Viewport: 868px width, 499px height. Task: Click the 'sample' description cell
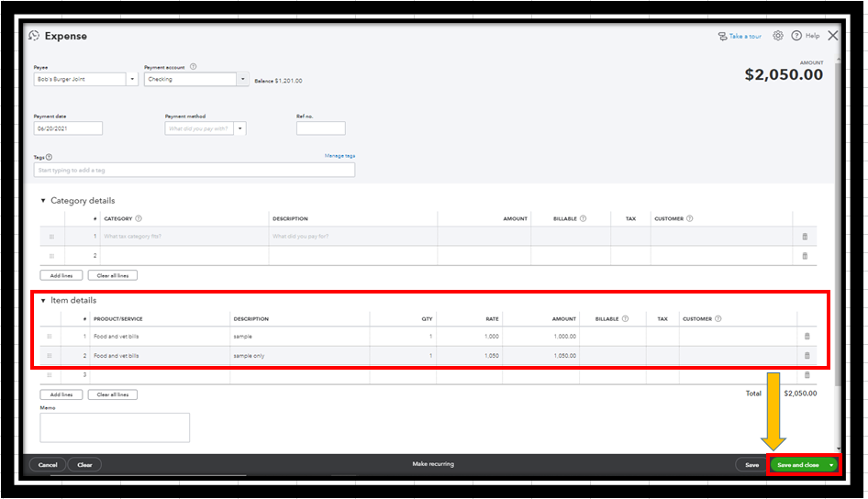(300, 337)
